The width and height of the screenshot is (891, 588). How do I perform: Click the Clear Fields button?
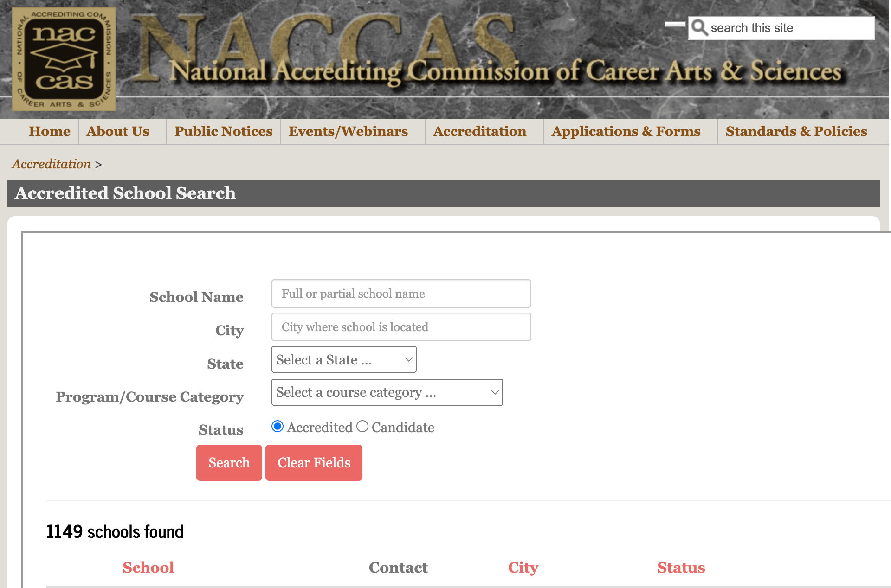click(314, 463)
